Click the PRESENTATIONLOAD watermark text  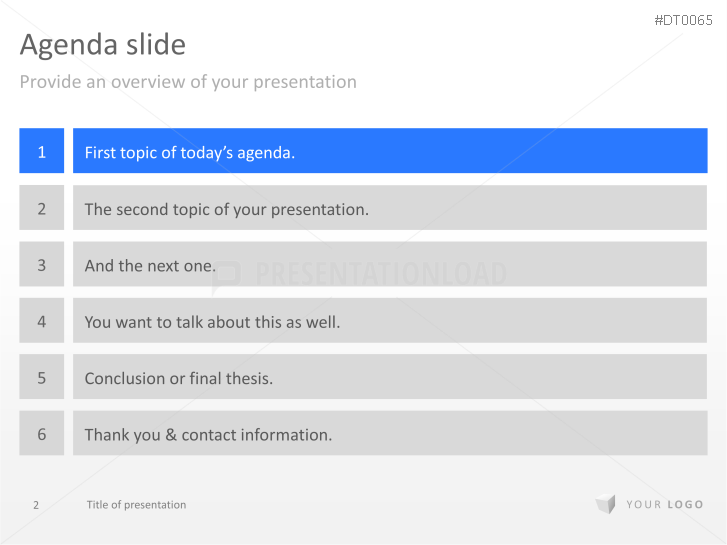380,275
